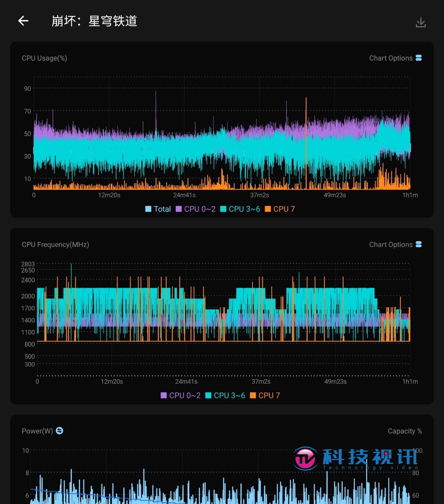Click the Power(W) swap icon
The height and width of the screenshot is (504, 444).
(60, 430)
